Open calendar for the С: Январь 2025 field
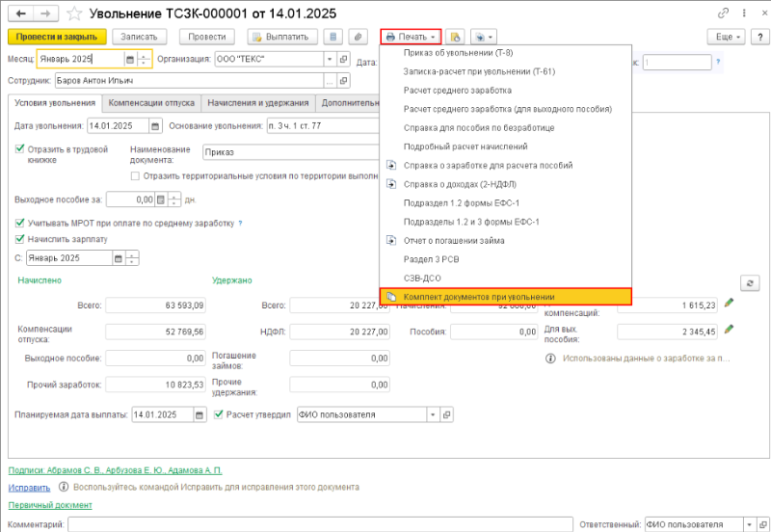This screenshot has width=771, height=532. [118, 258]
